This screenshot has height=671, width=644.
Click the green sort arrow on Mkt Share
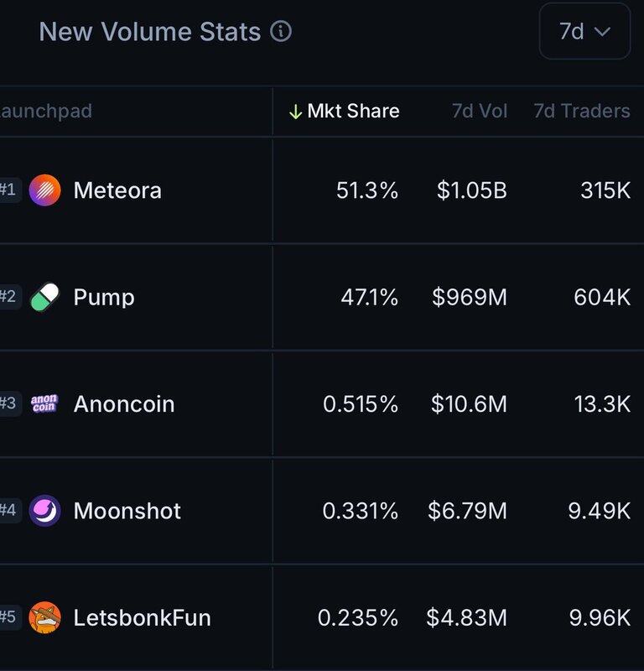(295, 112)
